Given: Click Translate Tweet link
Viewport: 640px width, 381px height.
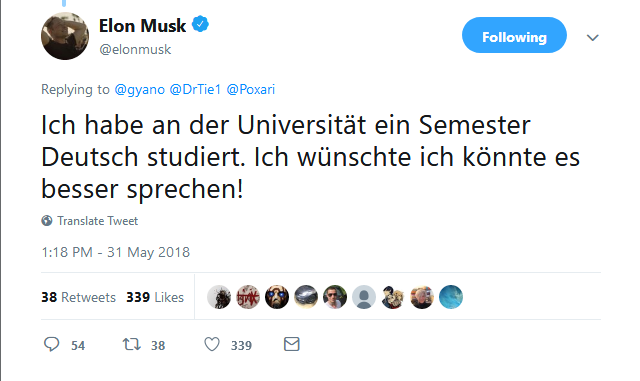Looking at the screenshot, I should pos(98,221).
